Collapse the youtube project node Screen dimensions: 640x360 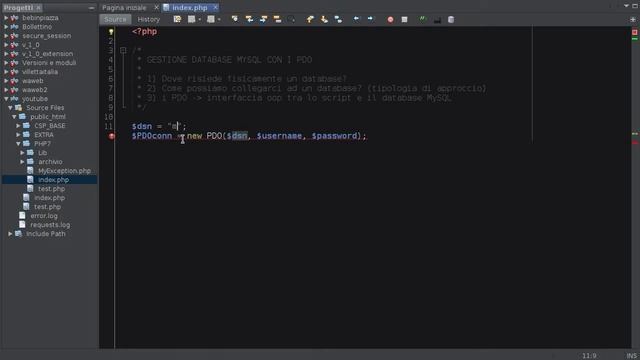pos(6,99)
